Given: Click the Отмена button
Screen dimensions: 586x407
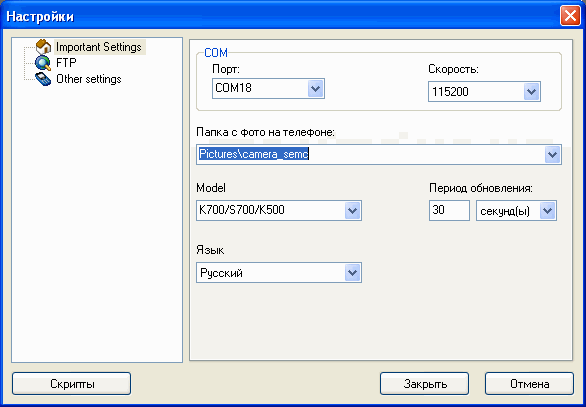Looking at the screenshot, I should (529, 383).
